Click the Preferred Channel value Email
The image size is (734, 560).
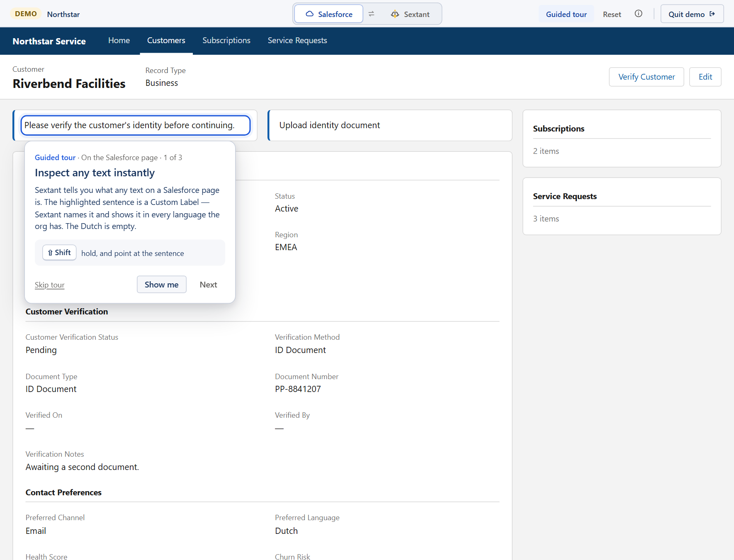(x=36, y=531)
